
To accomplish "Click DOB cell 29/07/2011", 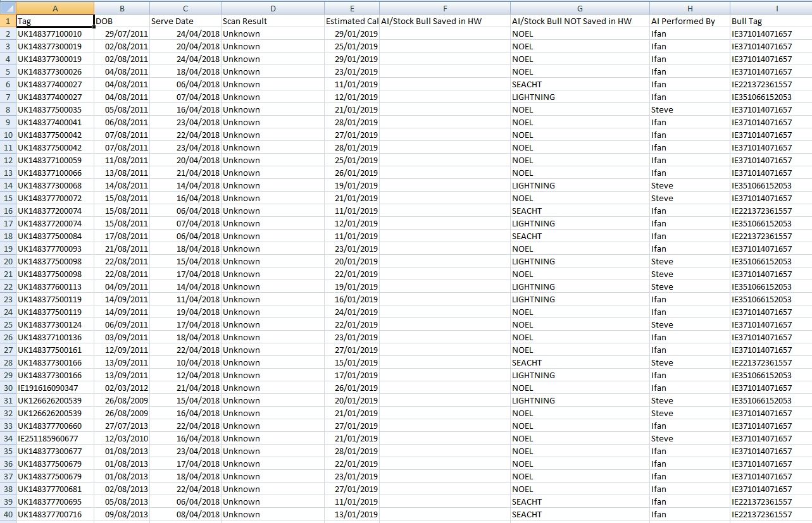I will pyautogui.click(x=122, y=34).
